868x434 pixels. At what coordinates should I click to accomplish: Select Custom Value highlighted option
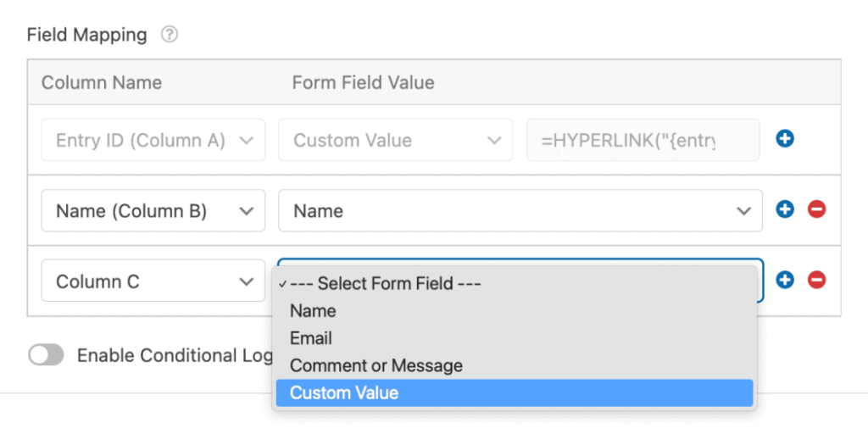[515, 393]
